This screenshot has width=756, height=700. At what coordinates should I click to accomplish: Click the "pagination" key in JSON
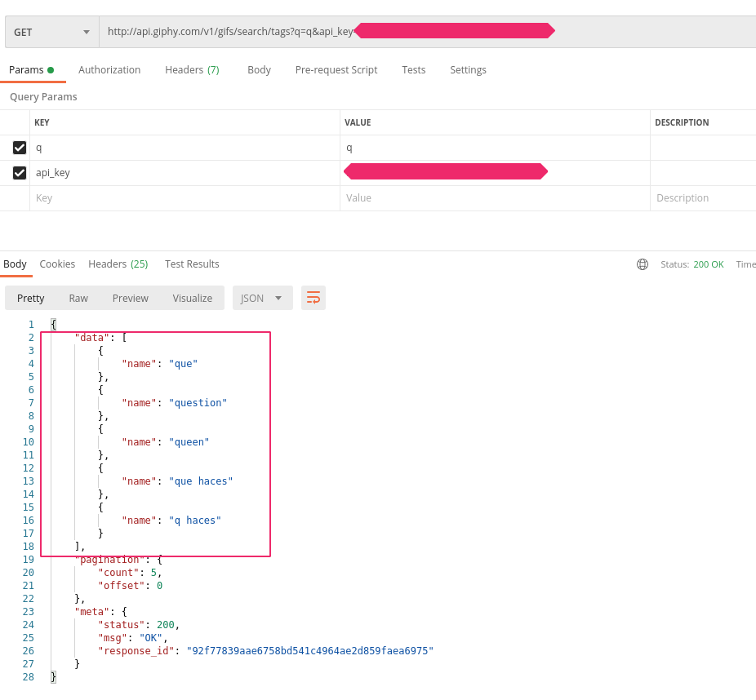[109, 560]
